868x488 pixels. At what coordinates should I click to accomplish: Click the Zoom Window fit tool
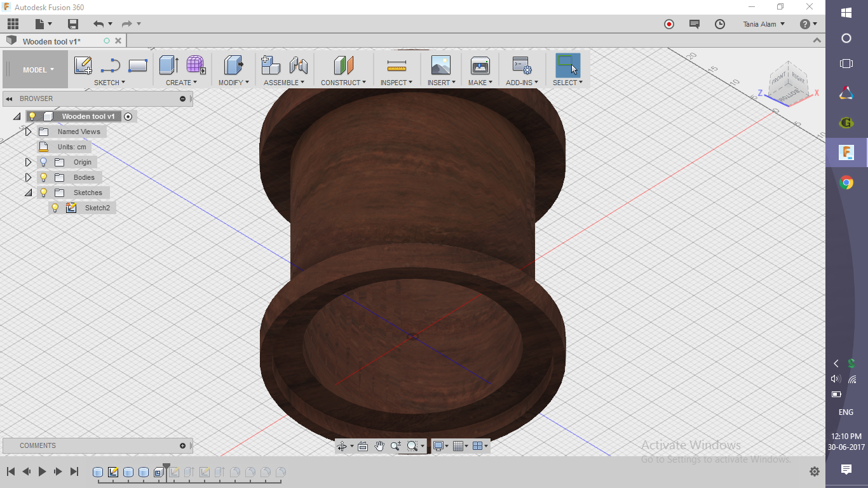(412, 446)
